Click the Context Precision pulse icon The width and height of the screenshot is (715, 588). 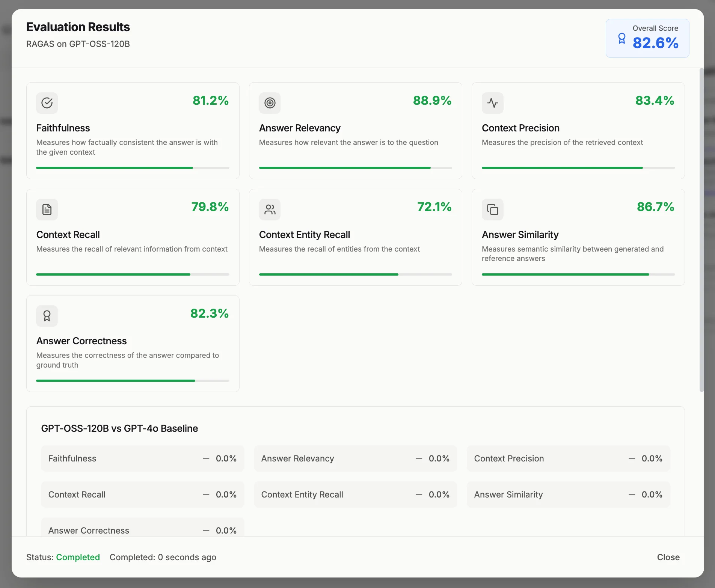[x=492, y=103]
